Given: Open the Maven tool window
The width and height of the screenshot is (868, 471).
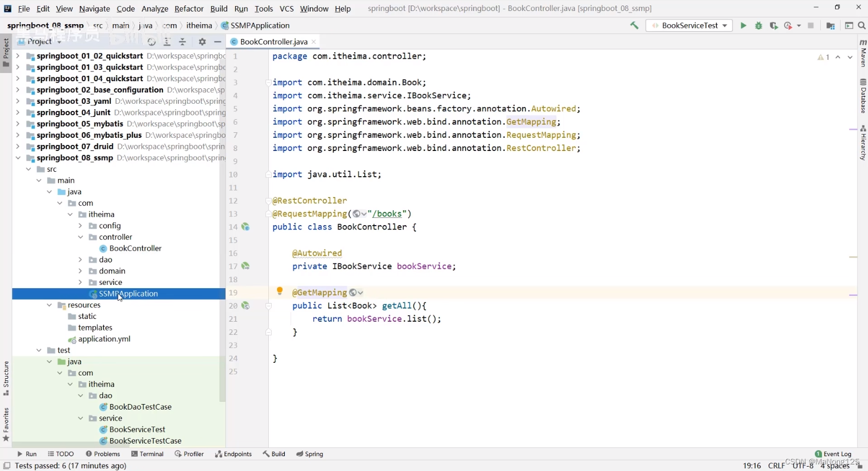Looking at the screenshot, I should (863, 53).
